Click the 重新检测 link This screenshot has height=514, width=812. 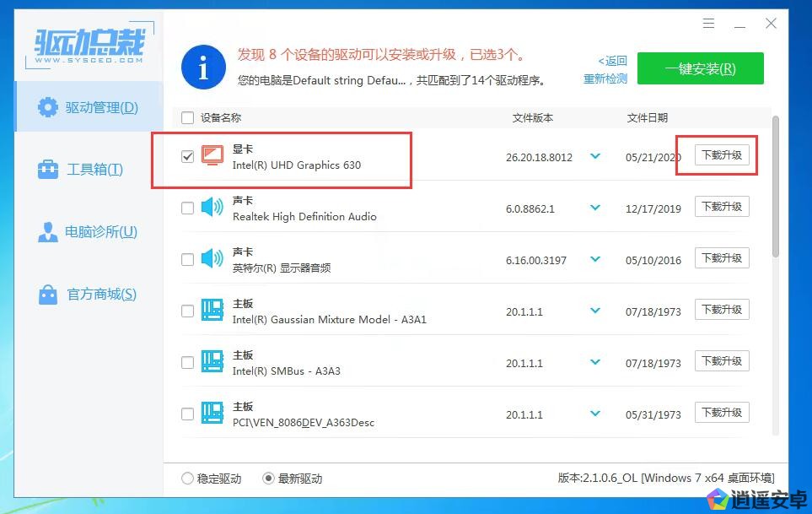click(x=605, y=78)
